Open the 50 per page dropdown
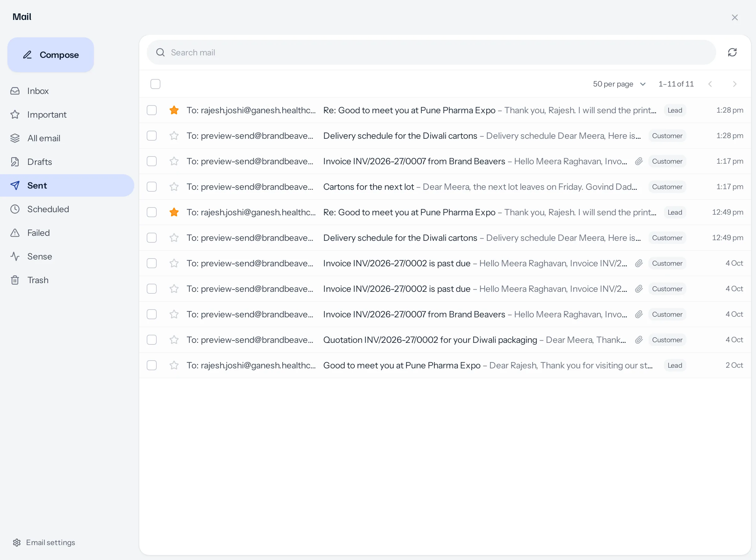Viewport: 756px width, 560px height. [619, 84]
